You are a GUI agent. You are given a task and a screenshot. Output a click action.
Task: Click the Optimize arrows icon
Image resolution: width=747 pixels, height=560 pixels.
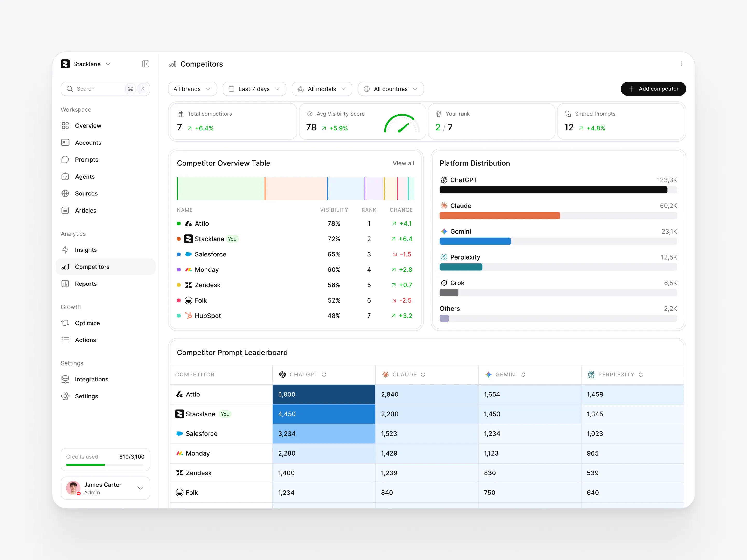click(65, 323)
